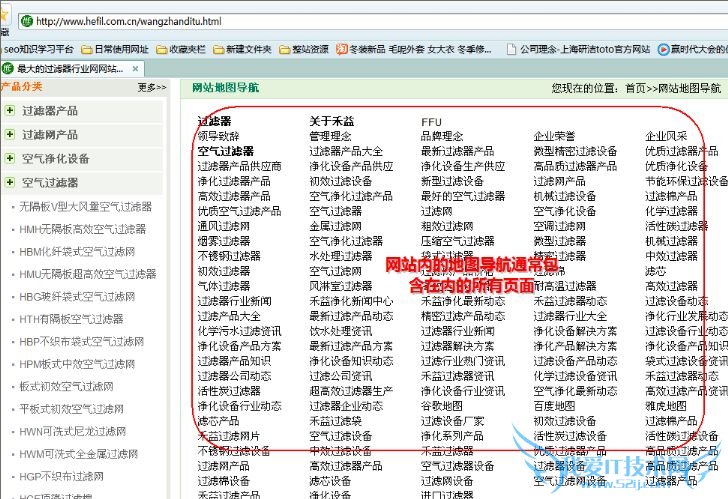Image resolution: width=728 pixels, height=499 pixels.
Task: Open the 风淋室过滤器 sitemap link
Action: (x=341, y=286)
